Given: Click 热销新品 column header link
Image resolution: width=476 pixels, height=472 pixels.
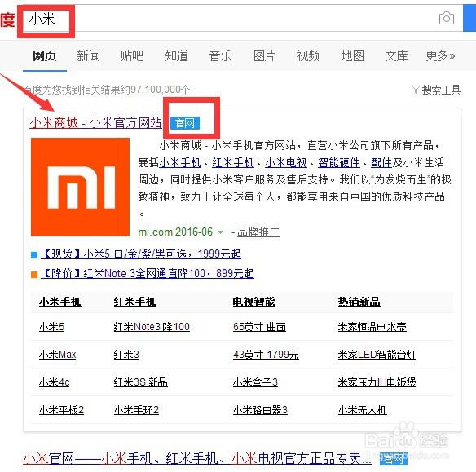Looking at the screenshot, I should [359, 302].
